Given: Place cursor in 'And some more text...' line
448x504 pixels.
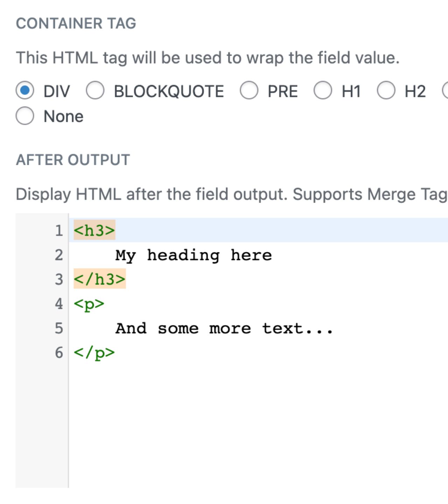Looking at the screenshot, I should 224,328.
